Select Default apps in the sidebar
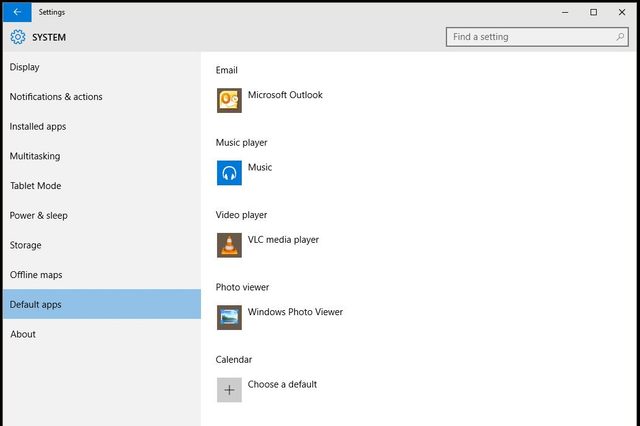This screenshot has height=426, width=640. pos(102,304)
